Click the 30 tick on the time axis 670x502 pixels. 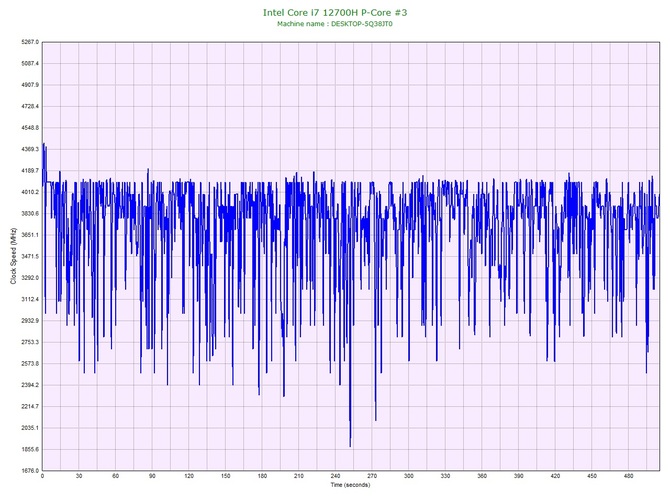click(x=79, y=476)
